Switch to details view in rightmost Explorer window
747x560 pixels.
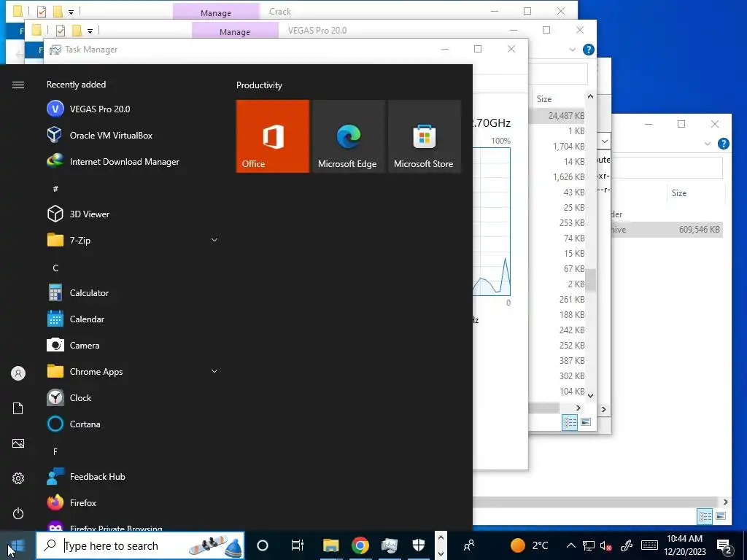(705, 516)
